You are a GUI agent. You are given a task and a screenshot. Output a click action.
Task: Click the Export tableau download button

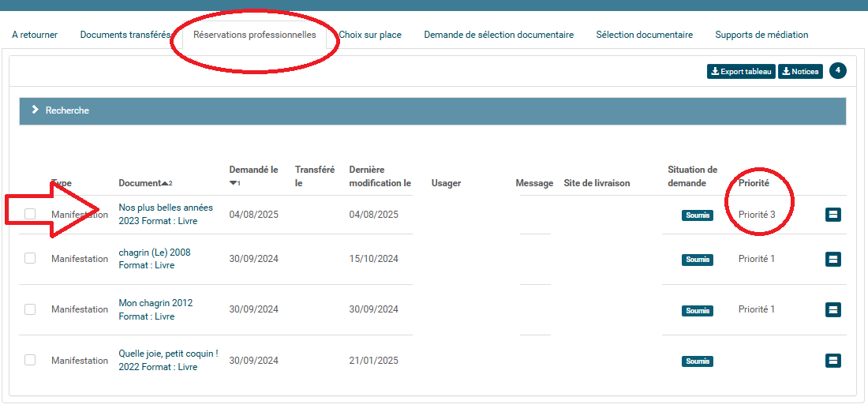(x=741, y=72)
